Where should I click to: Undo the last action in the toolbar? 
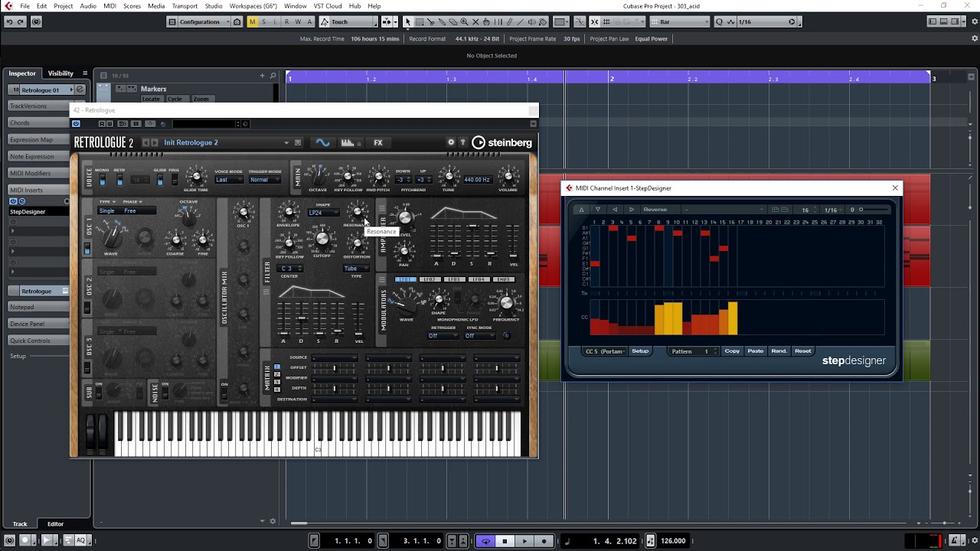coord(9,21)
